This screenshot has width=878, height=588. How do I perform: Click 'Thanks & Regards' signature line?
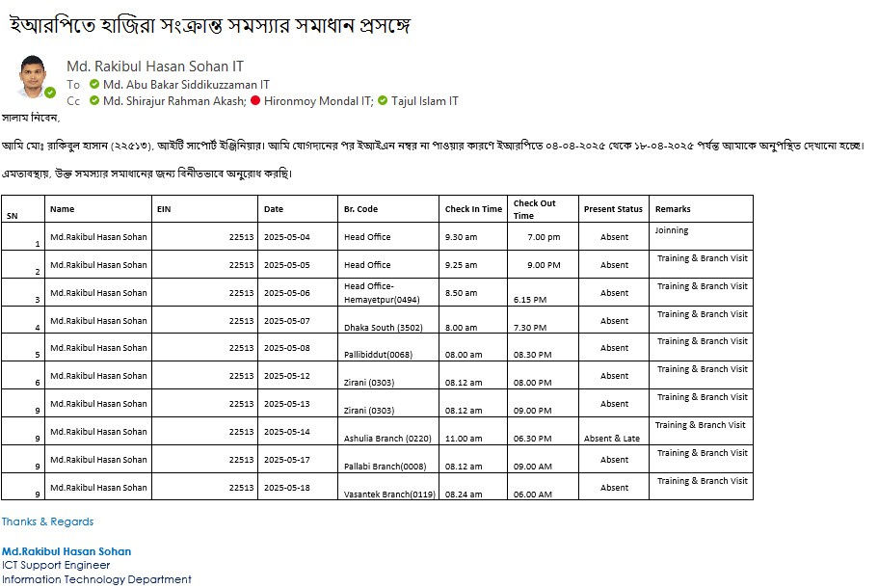[47, 521]
